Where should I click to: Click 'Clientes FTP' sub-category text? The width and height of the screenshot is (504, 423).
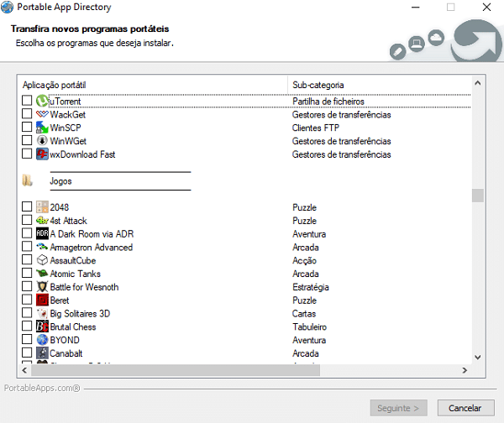pos(316,128)
